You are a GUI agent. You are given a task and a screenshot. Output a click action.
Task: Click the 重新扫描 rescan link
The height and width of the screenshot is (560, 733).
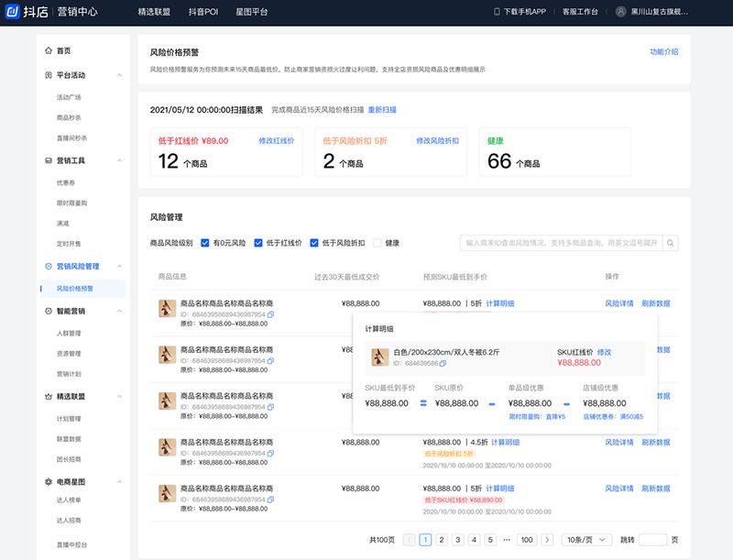(x=382, y=110)
